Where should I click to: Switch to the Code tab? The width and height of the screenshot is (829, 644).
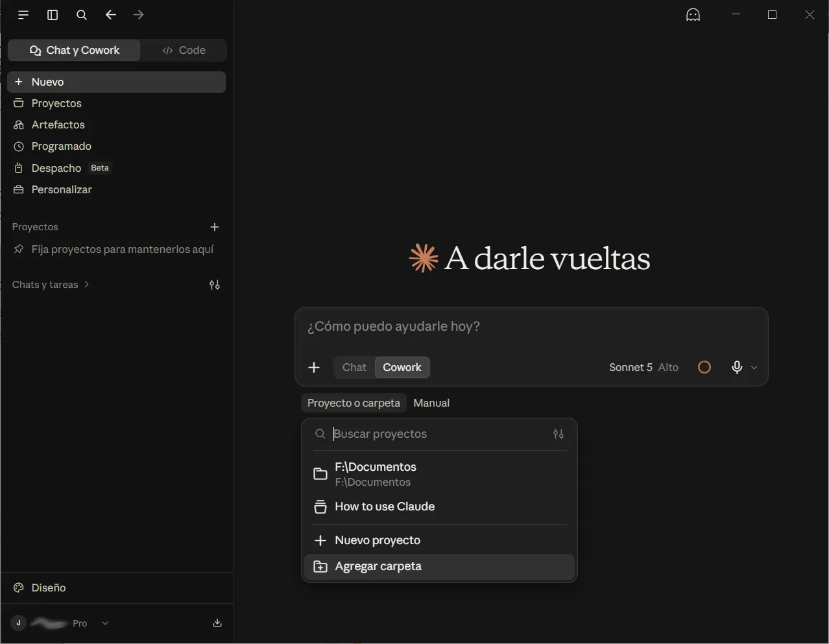click(x=184, y=50)
